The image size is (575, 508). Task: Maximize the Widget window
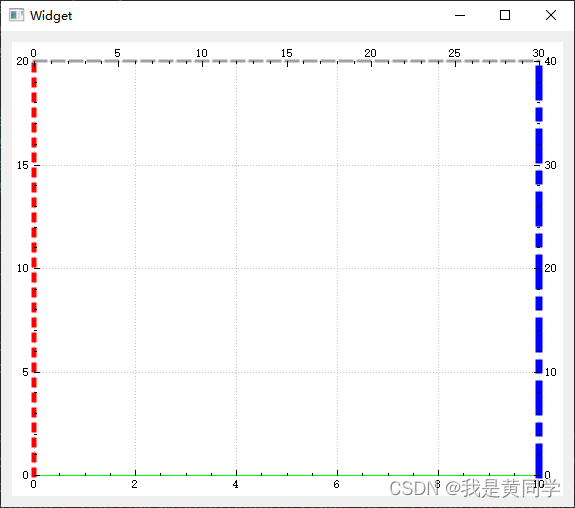(x=505, y=15)
